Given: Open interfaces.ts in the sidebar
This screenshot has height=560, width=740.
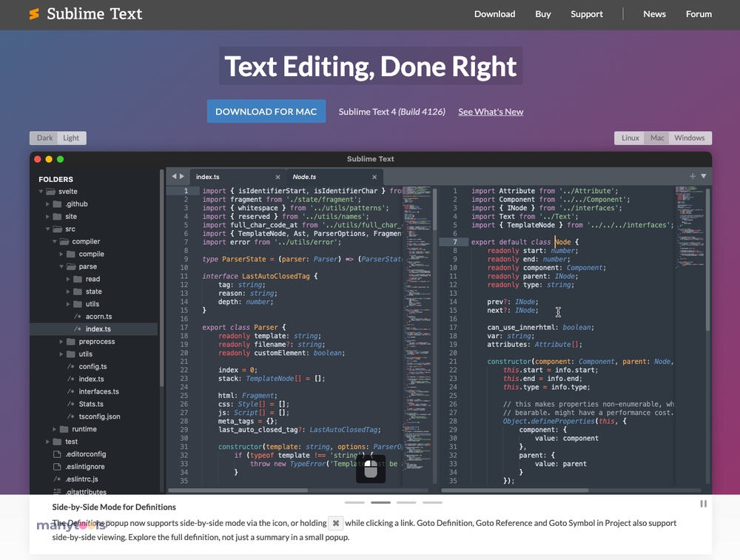Looking at the screenshot, I should (x=98, y=391).
